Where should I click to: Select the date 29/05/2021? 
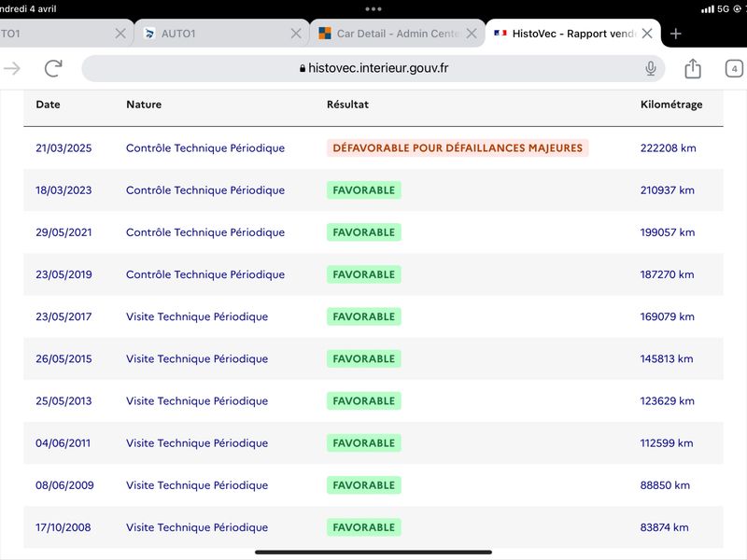pyautogui.click(x=63, y=232)
